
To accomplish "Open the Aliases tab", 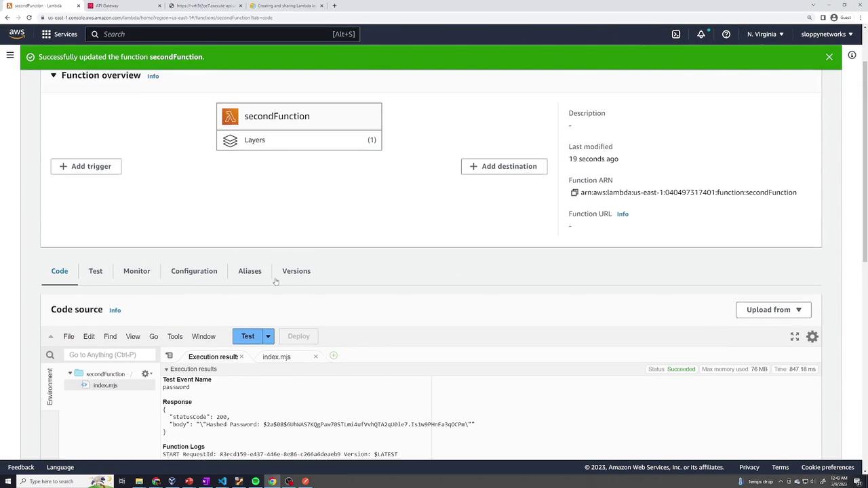I will tap(250, 271).
